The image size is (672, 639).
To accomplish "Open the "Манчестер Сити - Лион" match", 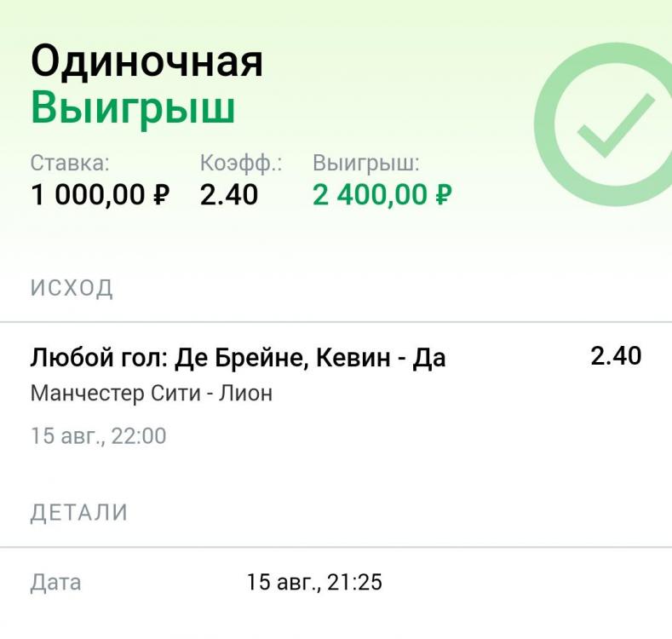I will 152,394.
